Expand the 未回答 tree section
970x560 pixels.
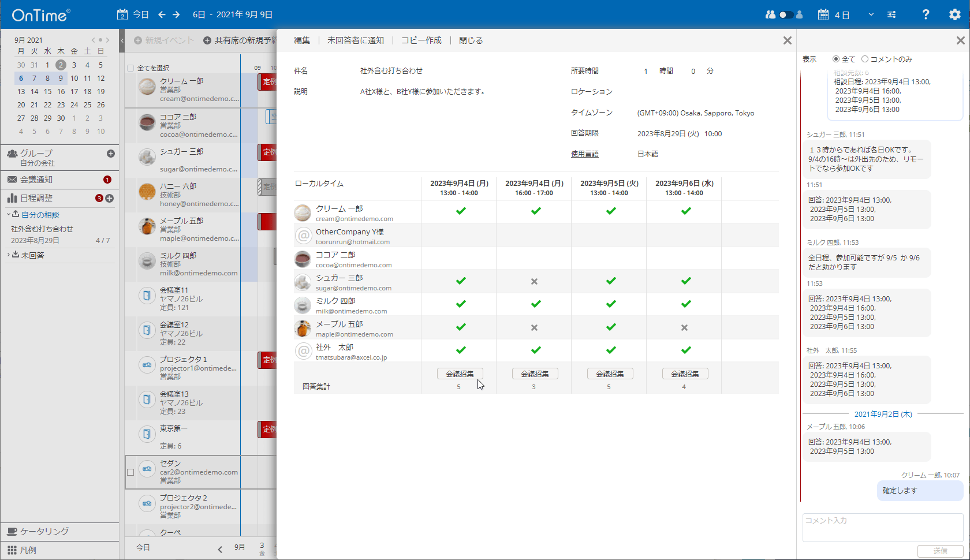click(9, 255)
